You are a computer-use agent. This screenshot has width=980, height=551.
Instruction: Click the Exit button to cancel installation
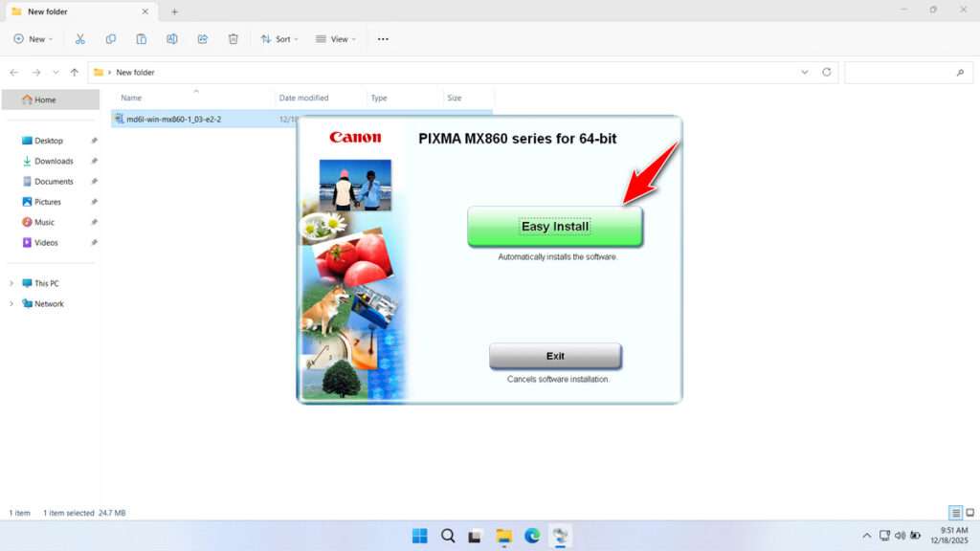coord(555,355)
